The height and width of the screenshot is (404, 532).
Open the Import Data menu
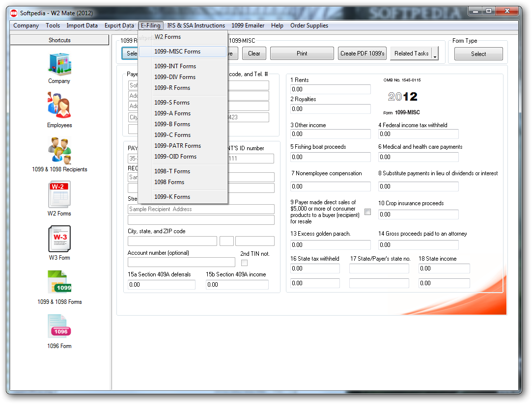[x=82, y=26]
